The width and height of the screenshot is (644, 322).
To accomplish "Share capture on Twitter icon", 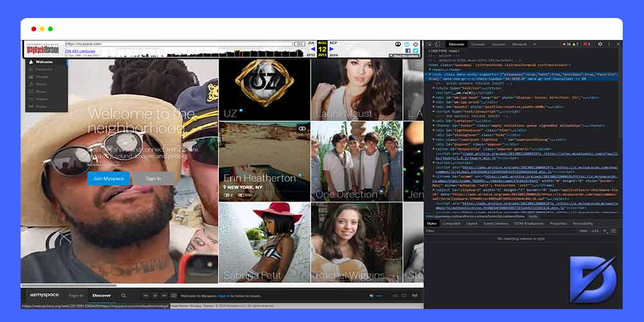I will (x=415, y=51).
